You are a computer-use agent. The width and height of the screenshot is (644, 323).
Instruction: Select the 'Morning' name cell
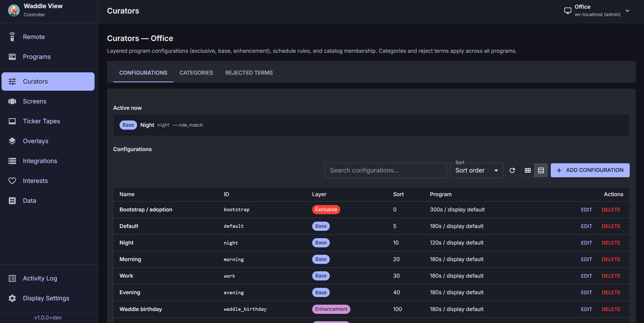(x=130, y=259)
